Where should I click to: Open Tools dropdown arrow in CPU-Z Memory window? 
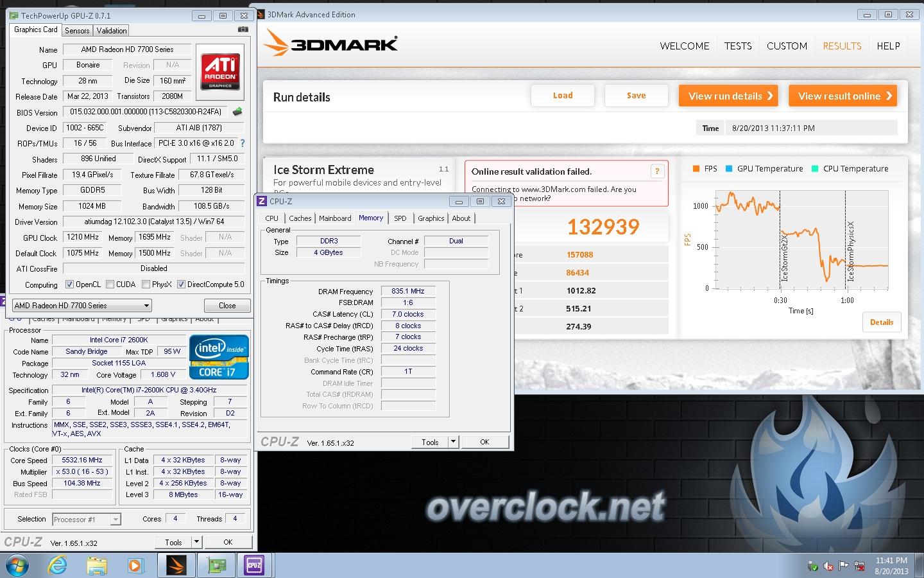click(452, 442)
